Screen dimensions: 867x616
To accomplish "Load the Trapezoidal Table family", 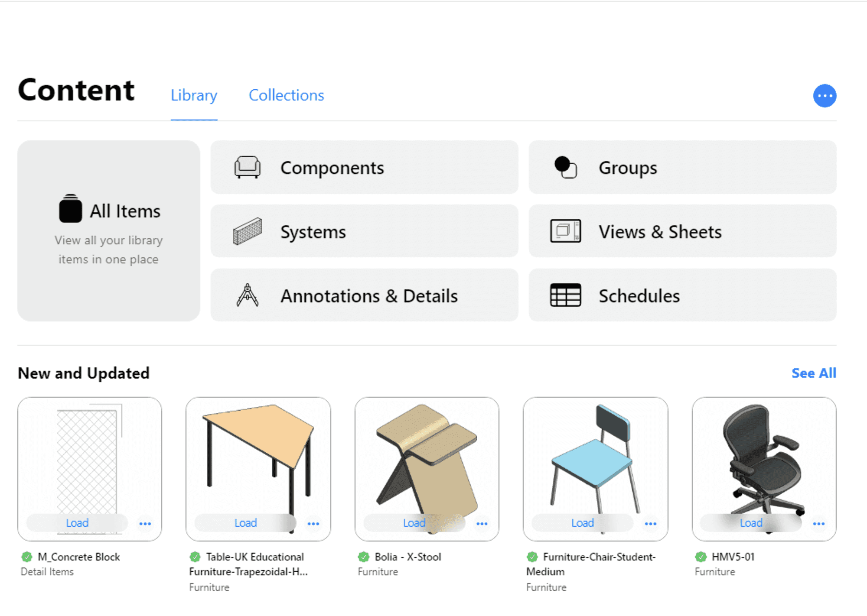I will (x=245, y=523).
